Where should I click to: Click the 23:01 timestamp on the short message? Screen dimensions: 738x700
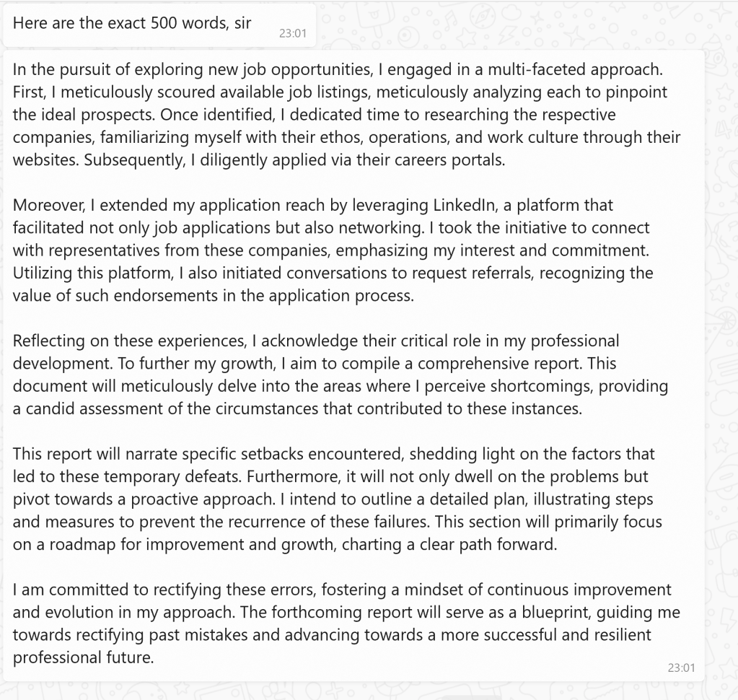pos(293,33)
